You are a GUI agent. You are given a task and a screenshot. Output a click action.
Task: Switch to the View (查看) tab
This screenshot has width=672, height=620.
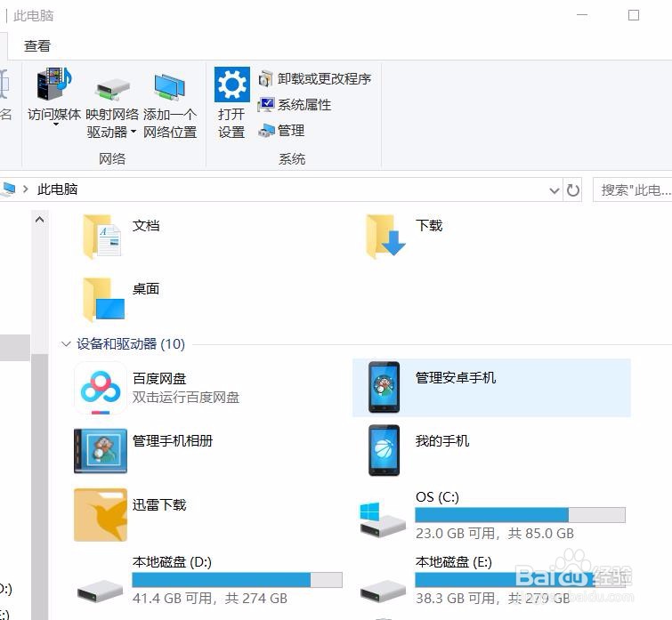point(37,46)
